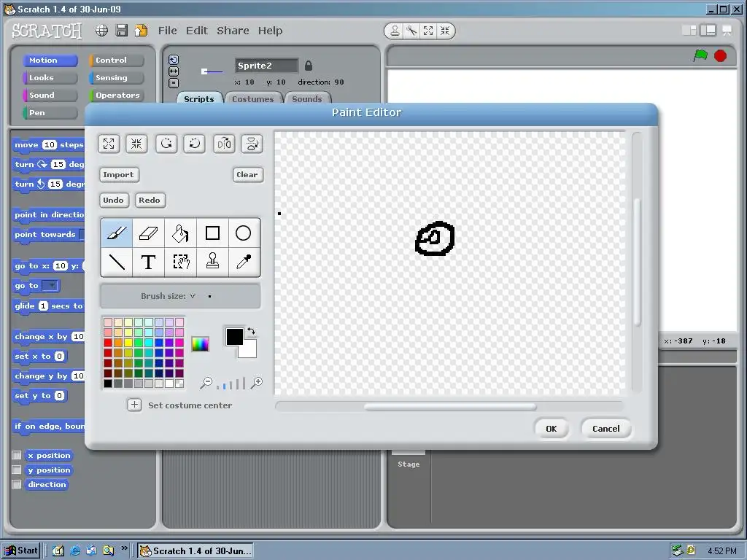Image resolution: width=747 pixels, height=560 pixels.
Task: Select the Motion block category
Action: (x=50, y=60)
